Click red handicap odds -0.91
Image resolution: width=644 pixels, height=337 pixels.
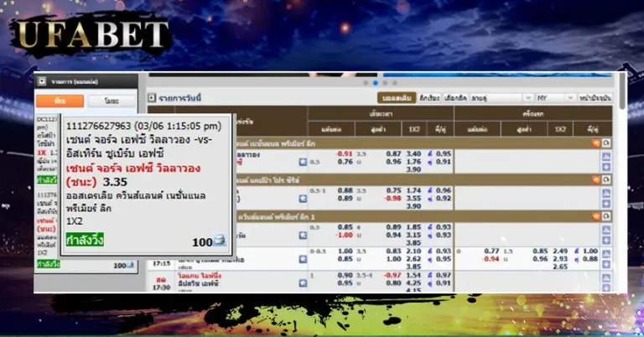pyautogui.click(x=344, y=154)
